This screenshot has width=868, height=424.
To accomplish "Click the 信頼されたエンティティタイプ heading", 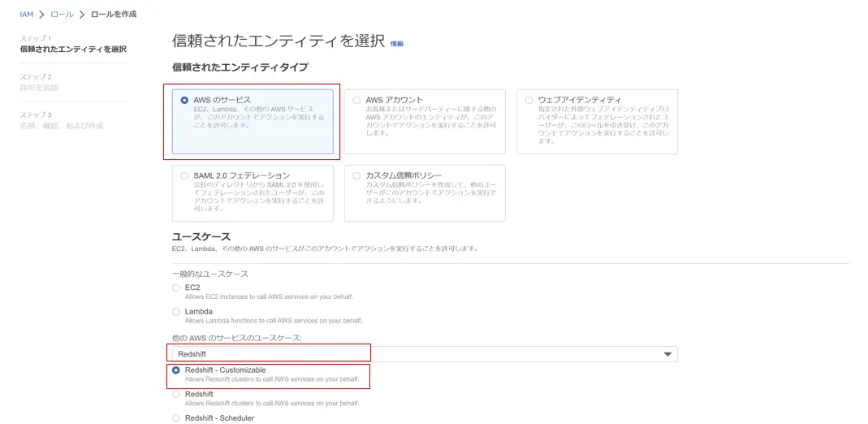I will point(240,67).
